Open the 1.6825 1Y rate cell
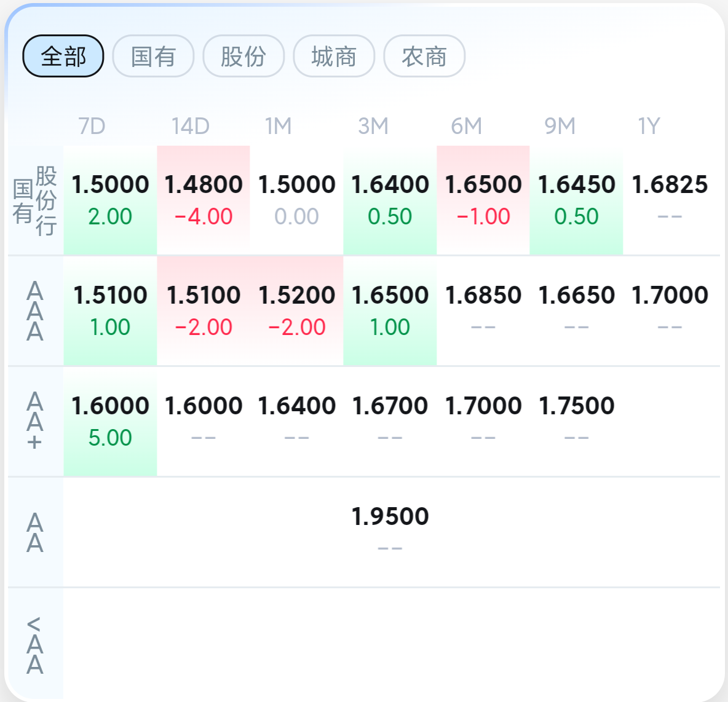Viewport: 728px width, 702px height. pyautogui.click(x=670, y=200)
